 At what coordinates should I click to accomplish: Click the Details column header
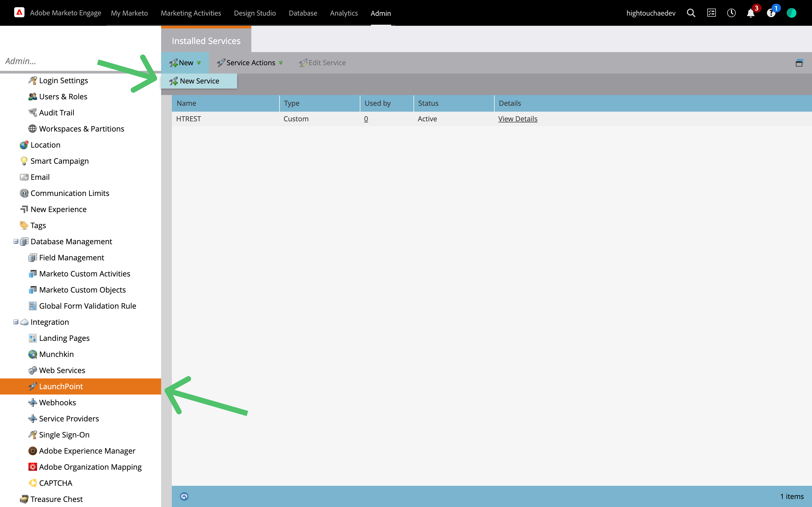653,103
